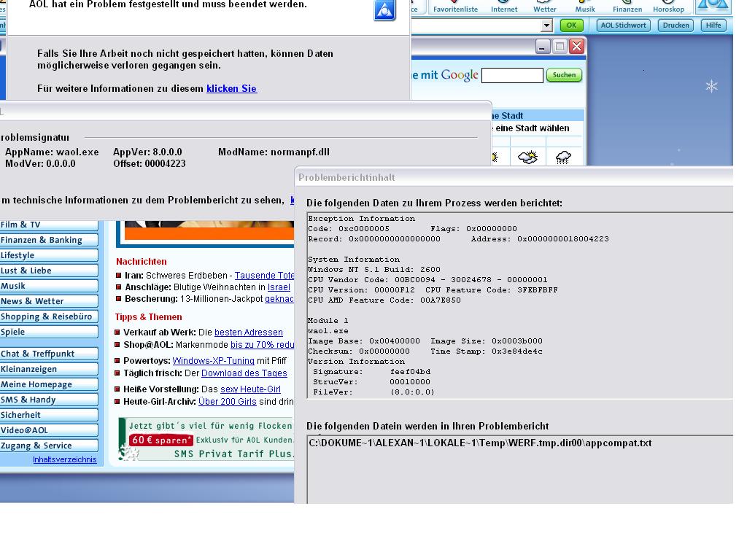Click the 'waol.exe' module line in report
The image size is (747, 560).
pyautogui.click(x=328, y=331)
